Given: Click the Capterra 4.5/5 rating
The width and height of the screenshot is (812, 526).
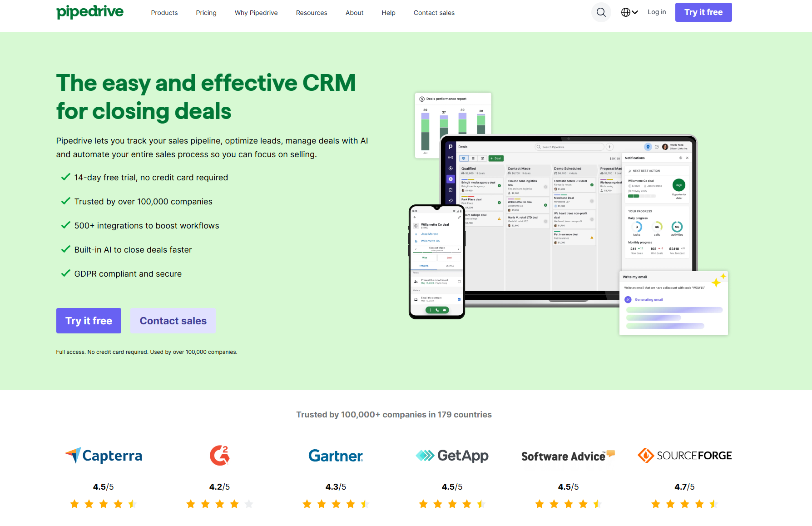Looking at the screenshot, I should 104,487.
